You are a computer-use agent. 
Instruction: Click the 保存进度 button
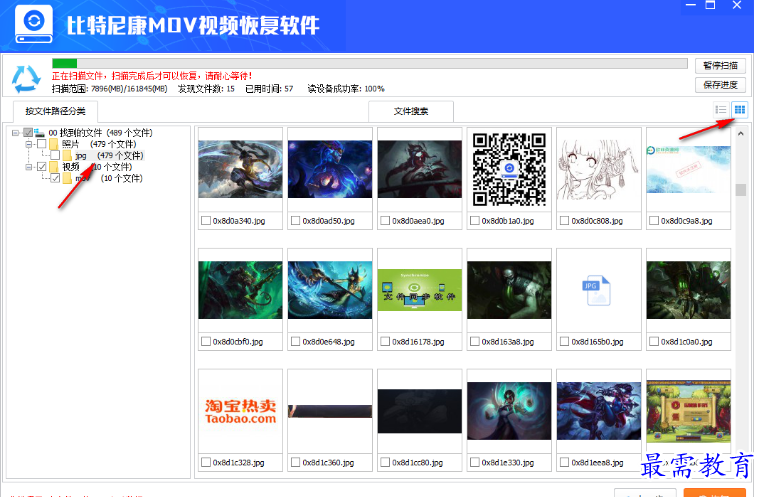click(x=720, y=85)
